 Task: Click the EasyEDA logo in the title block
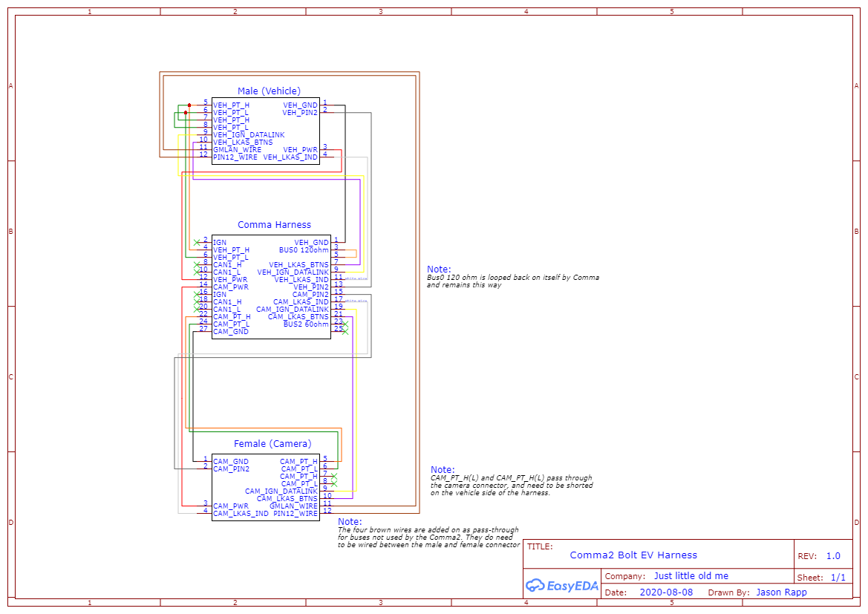(562, 586)
